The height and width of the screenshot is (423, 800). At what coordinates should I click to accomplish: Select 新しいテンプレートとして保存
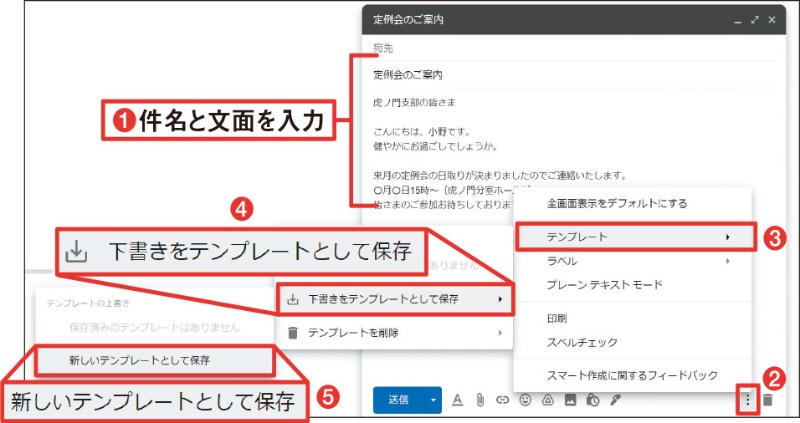coord(153,359)
